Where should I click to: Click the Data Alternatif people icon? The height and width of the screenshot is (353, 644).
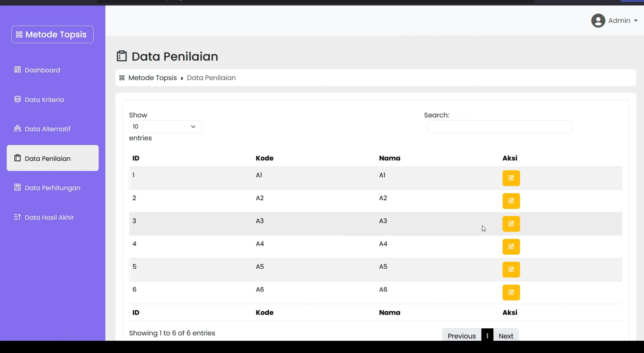tap(17, 129)
